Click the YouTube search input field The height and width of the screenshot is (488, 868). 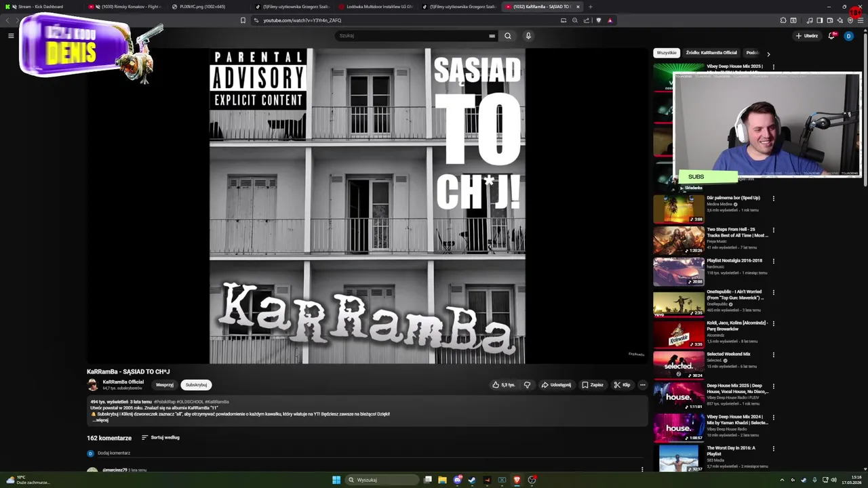pyautogui.click(x=416, y=36)
